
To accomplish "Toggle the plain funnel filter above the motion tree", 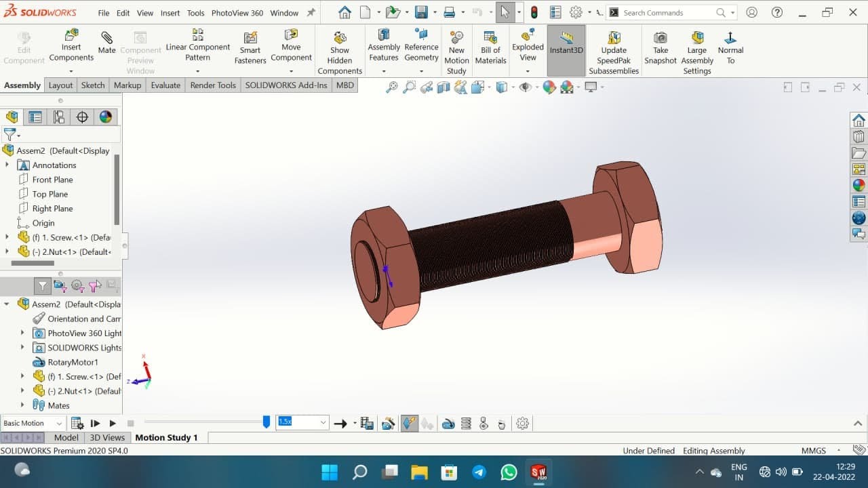I will (42, 286).
